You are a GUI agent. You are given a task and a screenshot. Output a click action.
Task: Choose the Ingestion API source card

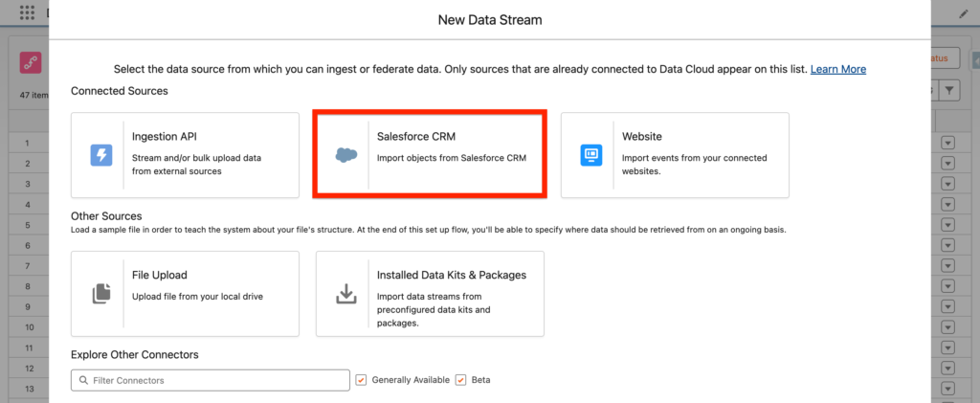[x=185, y=155]
